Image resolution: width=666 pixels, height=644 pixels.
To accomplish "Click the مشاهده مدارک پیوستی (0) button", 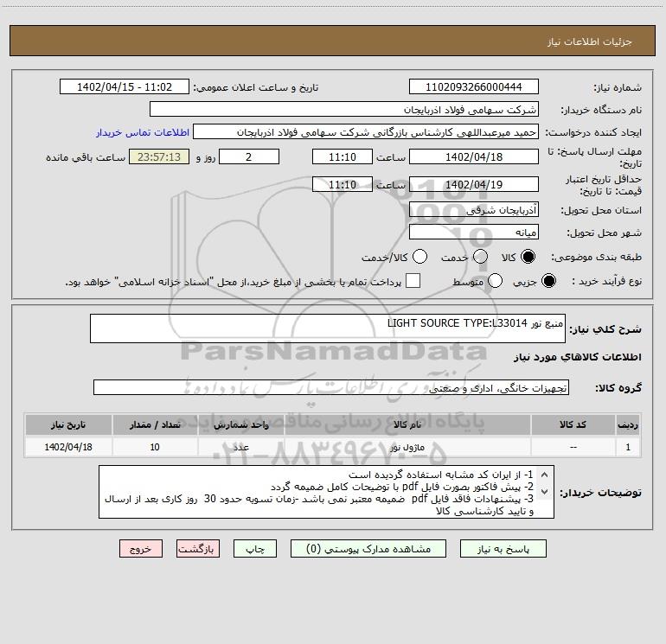I will (368, 549).
